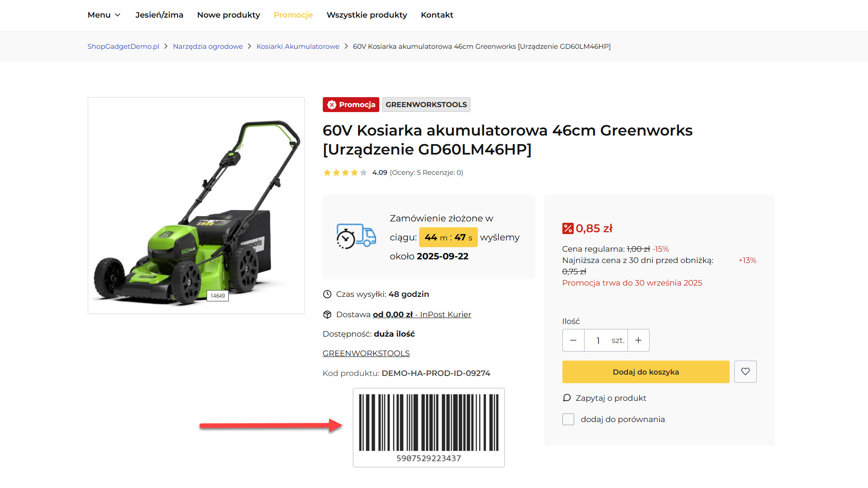This screenshot has width=868, height=488.
Task: Open the lawn mower product image
Action: pyautogui.click(x=196, y=206)
